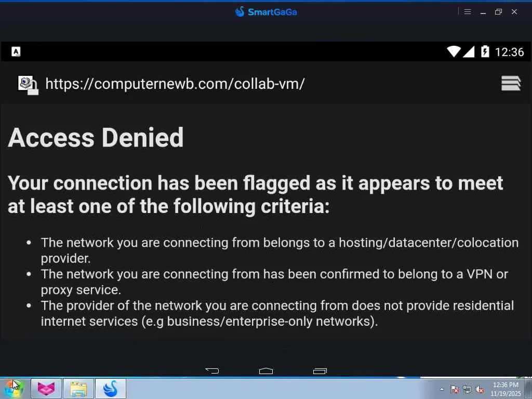The image size is (532, 399).
Task: Click the Windows Start orb
Action: [14, 388]
